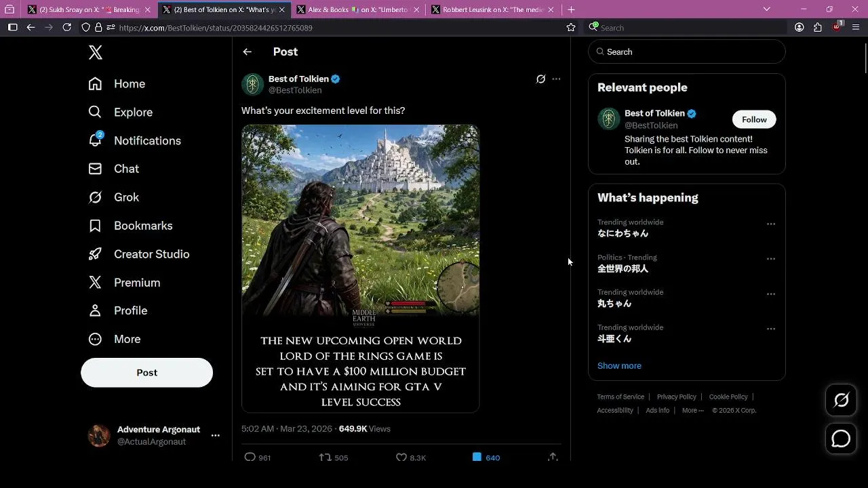
Task: Open browser extensions puzzle icon
Action: (x=818, y=27)
